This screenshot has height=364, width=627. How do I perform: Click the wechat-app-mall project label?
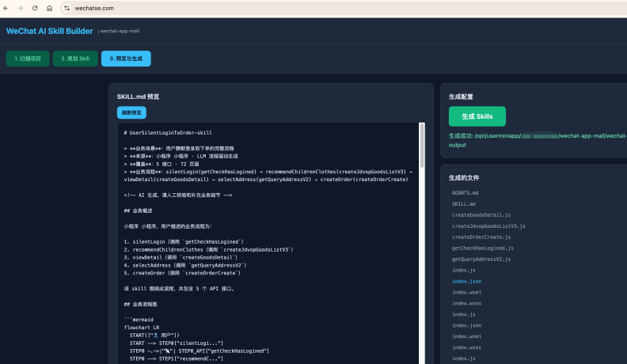coord(120,31)
